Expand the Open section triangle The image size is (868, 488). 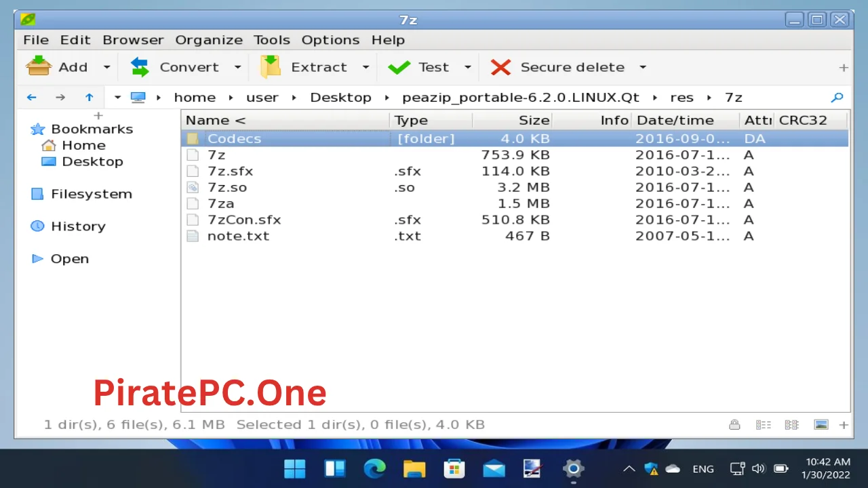[x=37, y=259]
